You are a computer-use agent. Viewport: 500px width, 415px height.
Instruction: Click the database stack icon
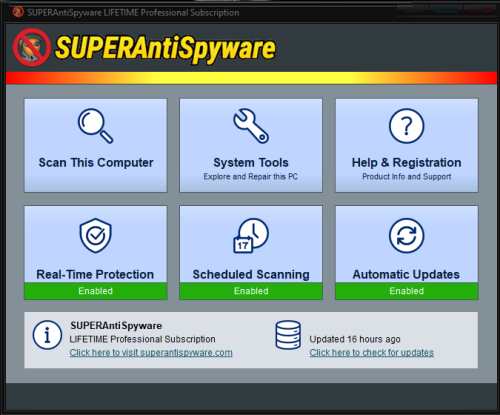pyautogui.click(x=288, y=335)
